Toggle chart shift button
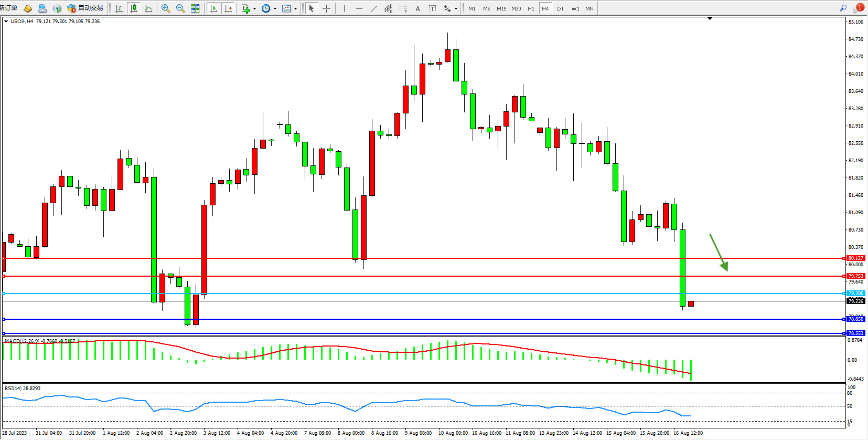 click(228, 8)
